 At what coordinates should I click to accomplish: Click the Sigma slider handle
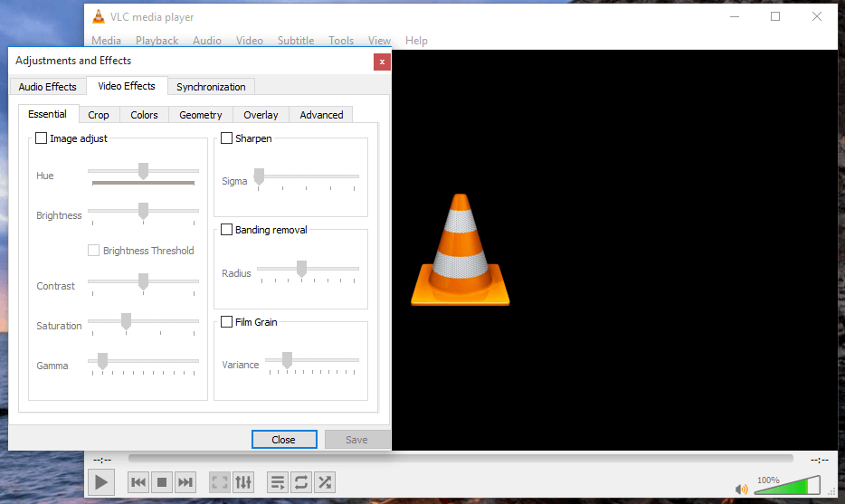pos(260,176)
